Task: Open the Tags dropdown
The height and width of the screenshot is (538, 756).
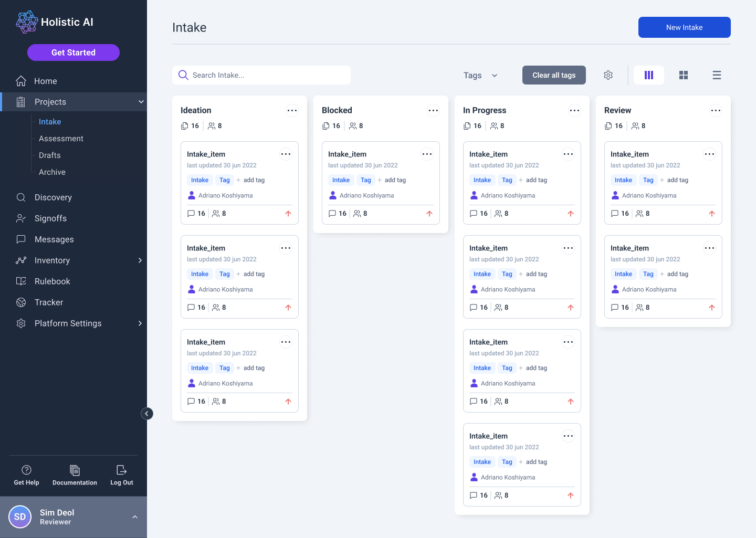Action: click(x=480, y=75)
